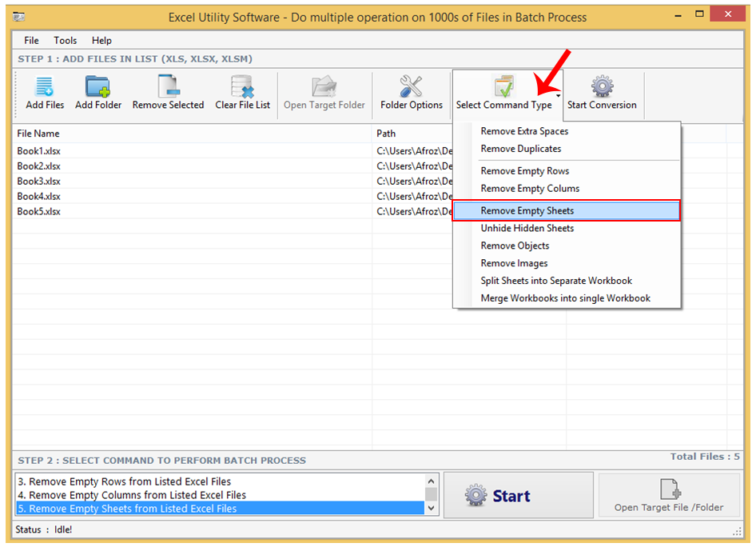Select Remove Empty Sheets from menu

566,210
